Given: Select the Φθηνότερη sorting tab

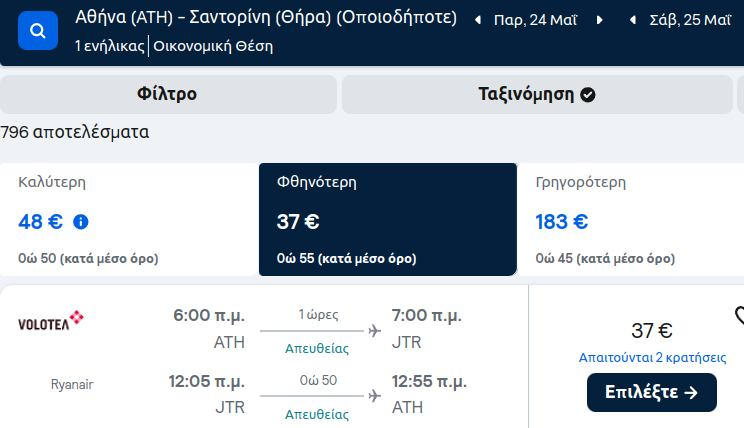Looking at the screenshot, I should 388,219.
